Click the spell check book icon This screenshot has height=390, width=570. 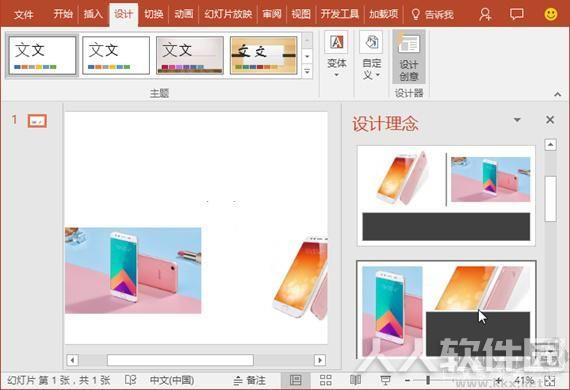(x=130, y=380)
